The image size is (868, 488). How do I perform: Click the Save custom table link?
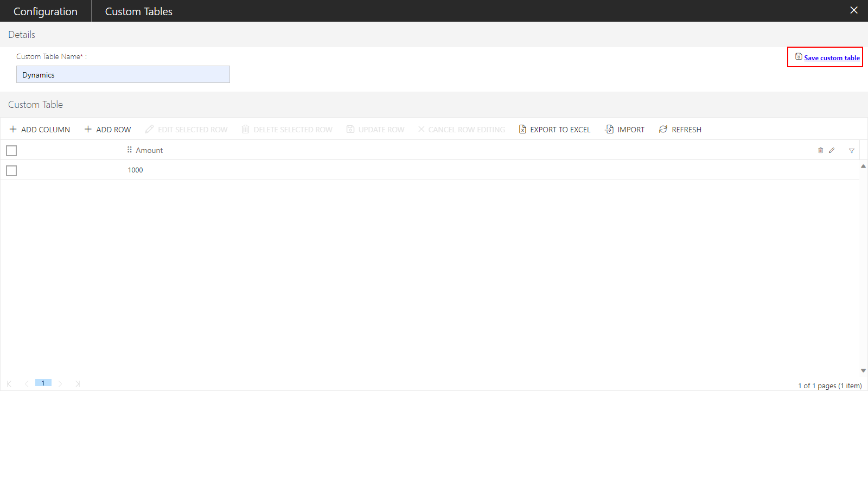[831, 58]
